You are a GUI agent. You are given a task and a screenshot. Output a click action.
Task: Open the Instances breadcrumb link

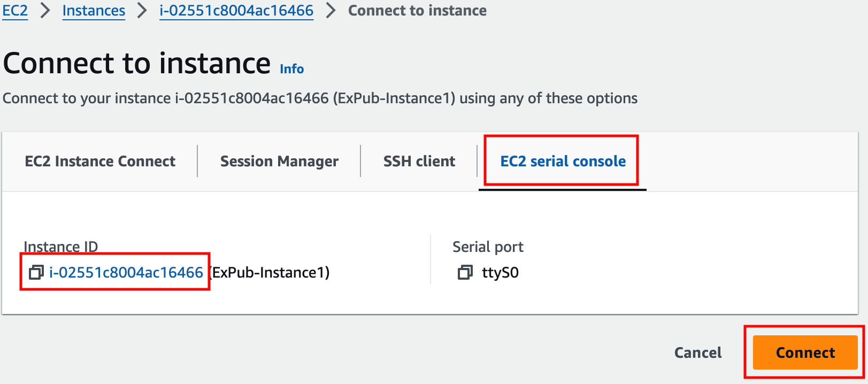tap(94, 10)
